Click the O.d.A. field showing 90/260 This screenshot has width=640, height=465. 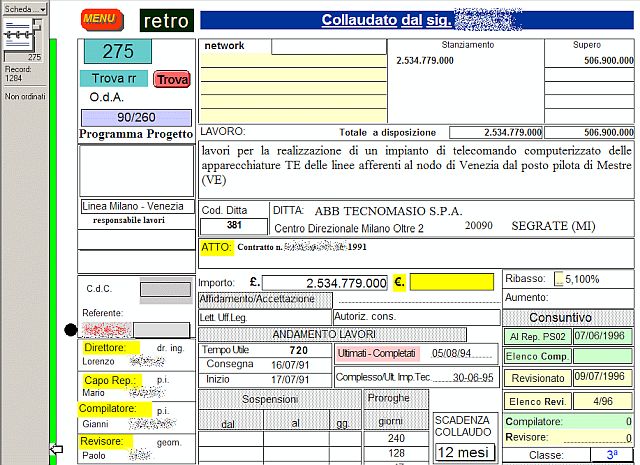click(136, 118)
